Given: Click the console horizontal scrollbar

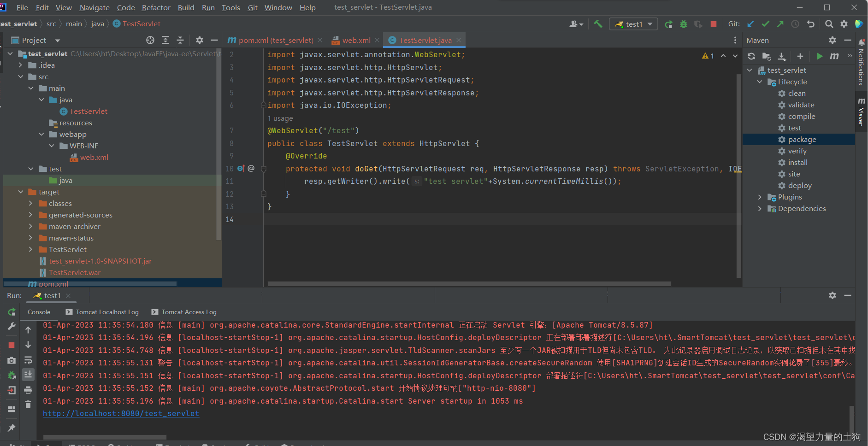Looking at the screenshot, I should (x=105, y=437).
